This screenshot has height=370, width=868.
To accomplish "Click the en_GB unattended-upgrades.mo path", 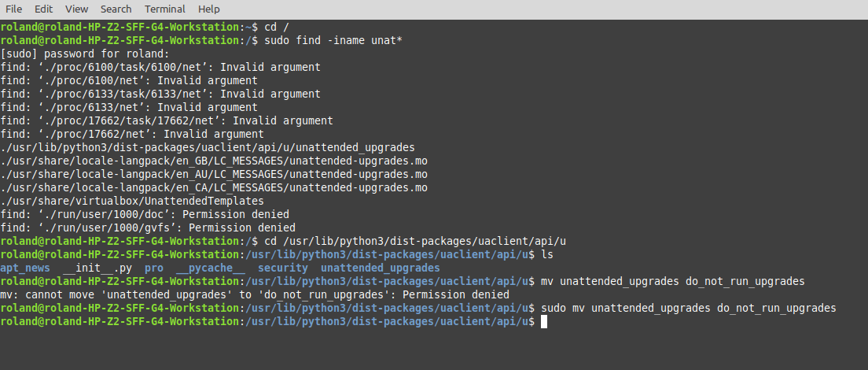I will click(214, 161).
